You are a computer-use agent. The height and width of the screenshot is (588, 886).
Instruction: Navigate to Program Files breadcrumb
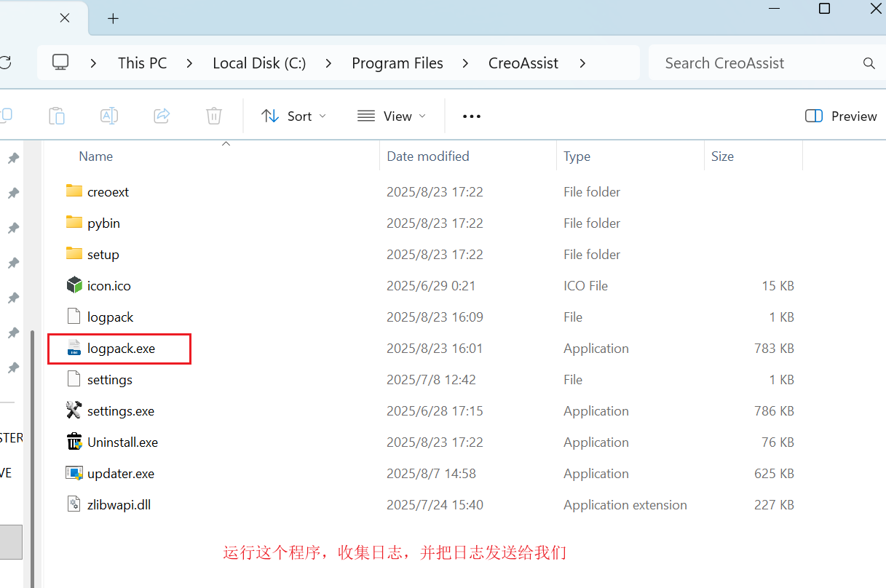point(397,63)
